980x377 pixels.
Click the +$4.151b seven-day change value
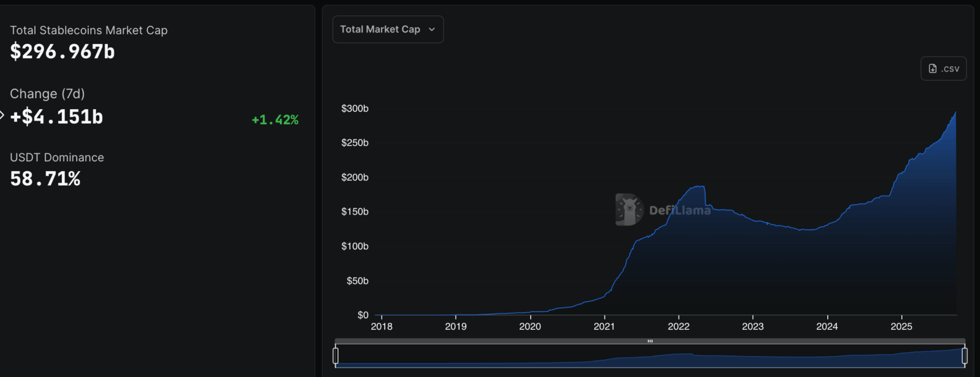click(56, 117)
